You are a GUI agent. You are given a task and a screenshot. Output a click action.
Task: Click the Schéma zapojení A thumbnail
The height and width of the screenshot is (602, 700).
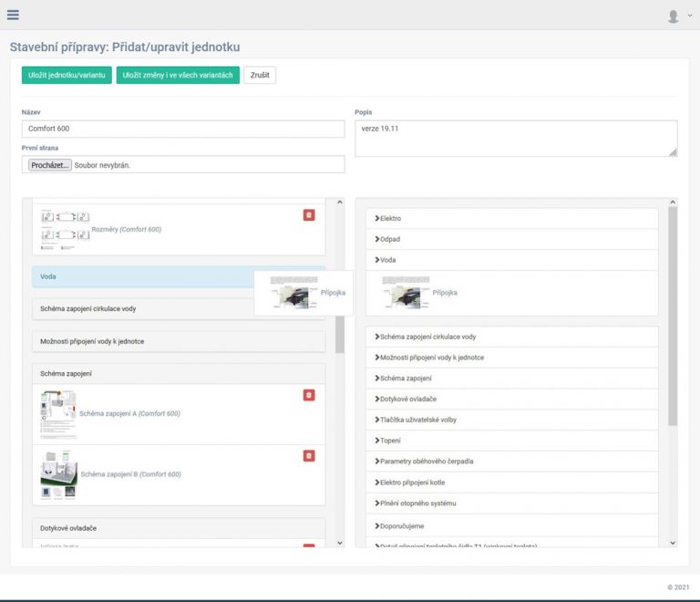(x=58, y=414)
